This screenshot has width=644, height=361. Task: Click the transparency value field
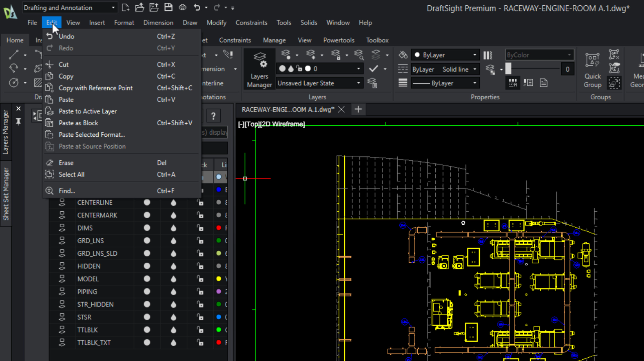[x=567, y=69]
